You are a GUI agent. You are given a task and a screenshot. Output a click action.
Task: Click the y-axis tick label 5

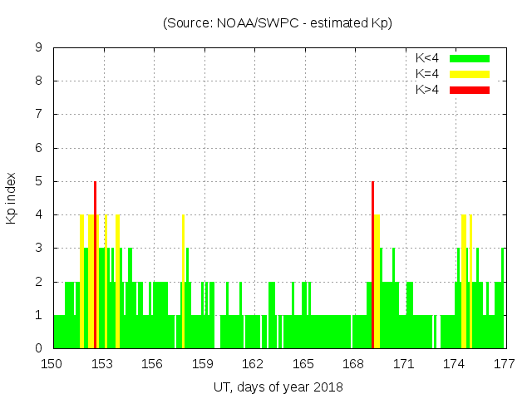coord(39,181)
